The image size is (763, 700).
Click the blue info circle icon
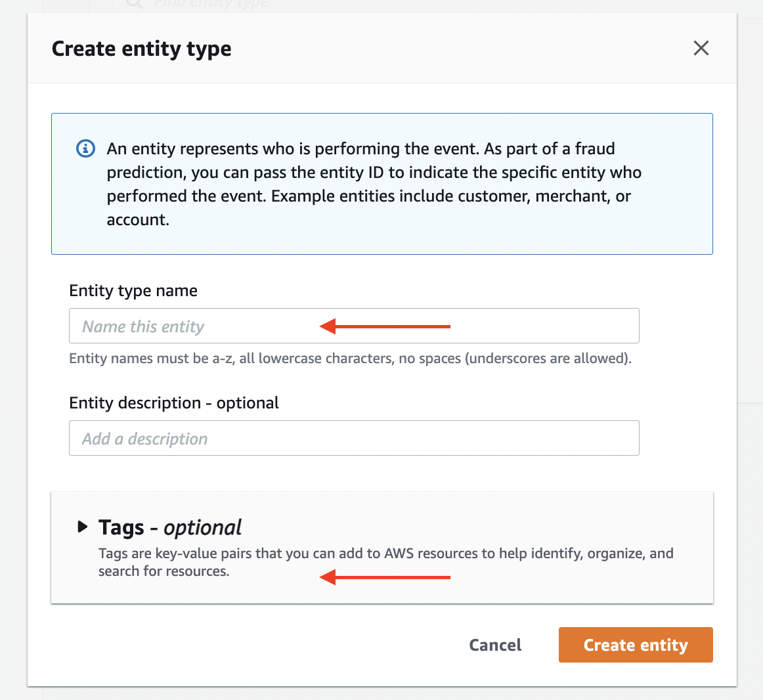(85, 148)
